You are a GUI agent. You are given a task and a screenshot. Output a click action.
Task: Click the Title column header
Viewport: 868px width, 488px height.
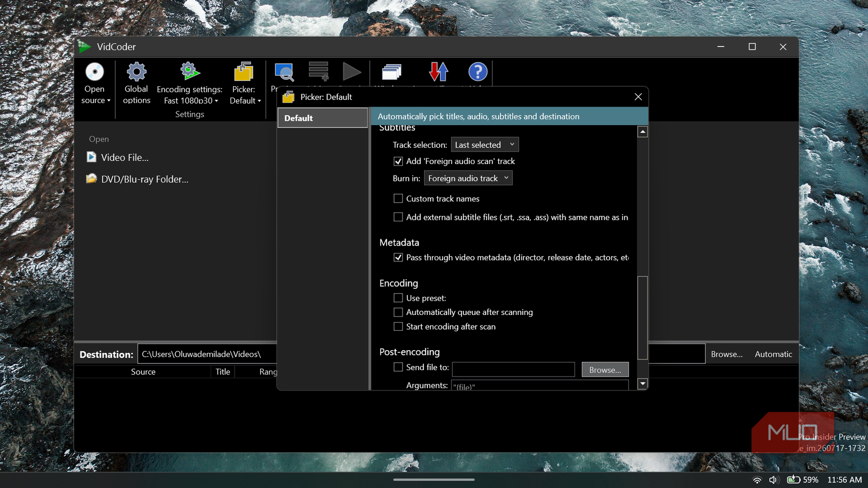223,372
